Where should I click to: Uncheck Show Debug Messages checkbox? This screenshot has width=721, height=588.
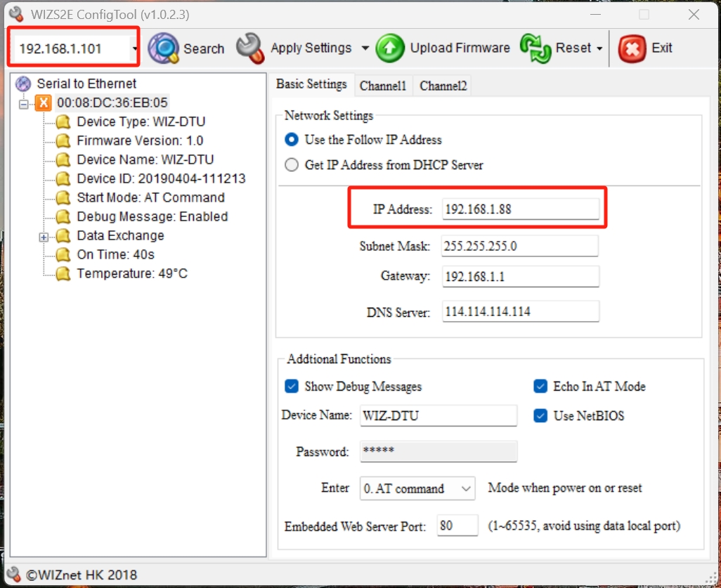pyautogui.click(x=292, y=386)
